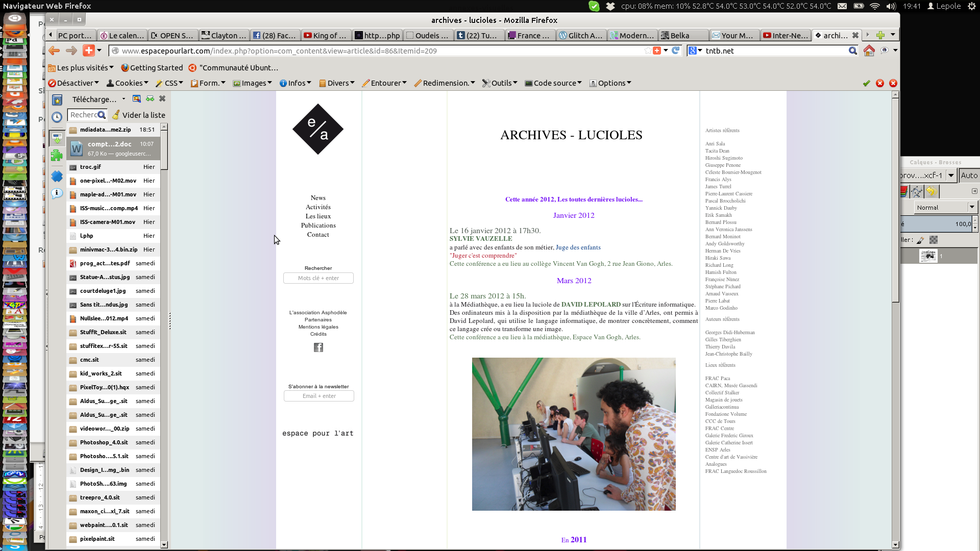The width and height of the screenshot is (980, 551).
Task: Open a new tab with the green plus
Action: (880, 35)
